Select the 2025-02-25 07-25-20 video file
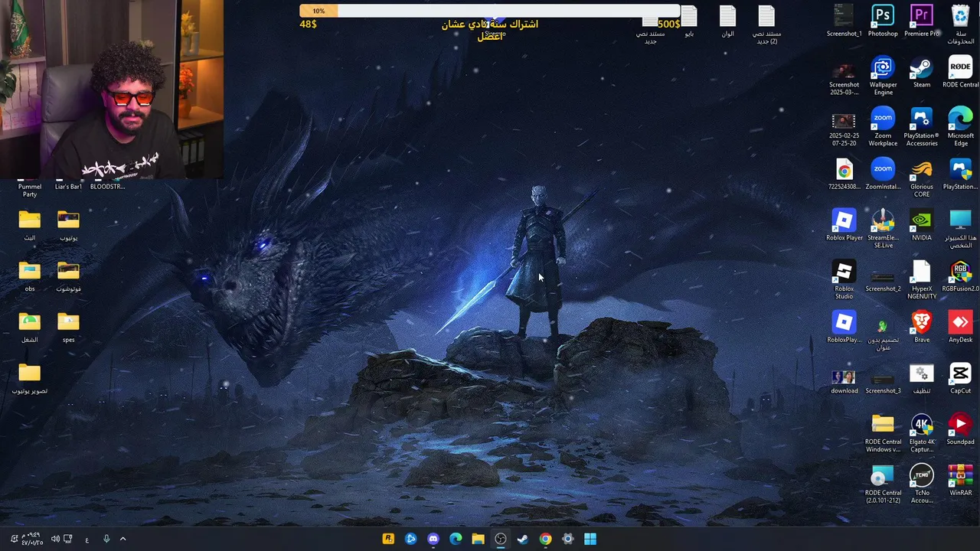980x551 pixels. [844, 129]
